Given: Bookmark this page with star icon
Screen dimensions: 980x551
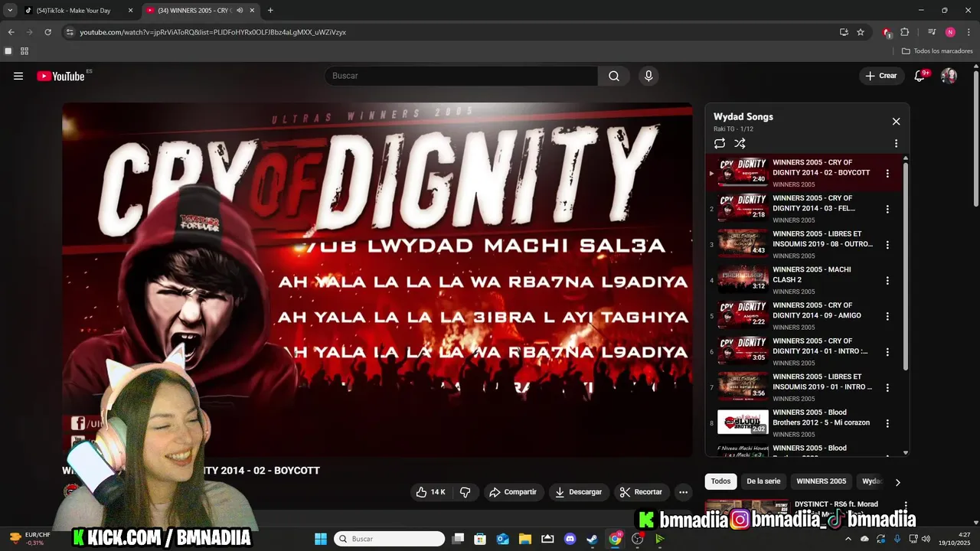Looking at the screenshot, I should pyautogui.click(x=861, y=32).
